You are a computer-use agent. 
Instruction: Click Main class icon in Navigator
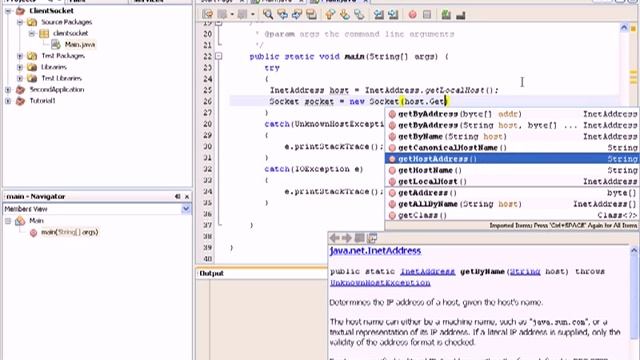(x=20, y=221)
